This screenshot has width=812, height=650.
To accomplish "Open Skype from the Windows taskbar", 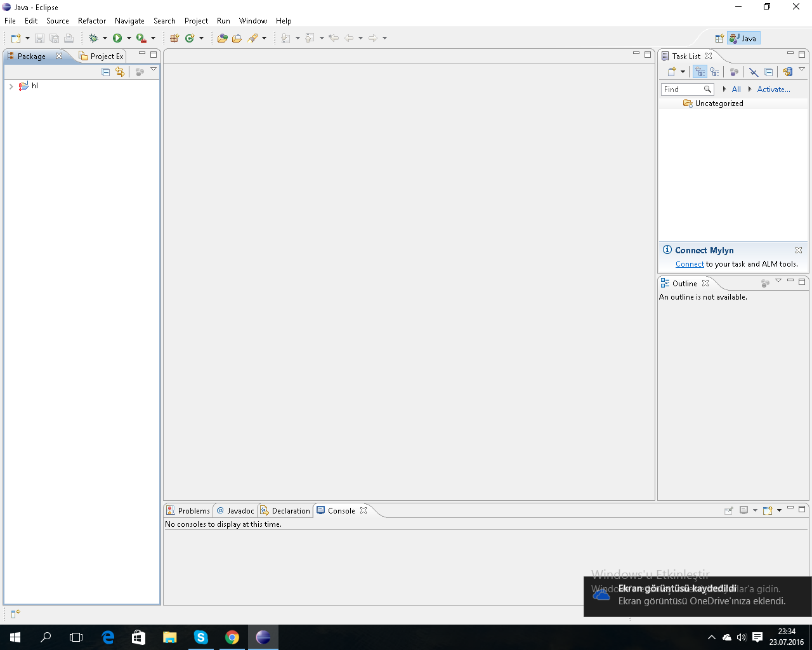I will click(201, 637).
